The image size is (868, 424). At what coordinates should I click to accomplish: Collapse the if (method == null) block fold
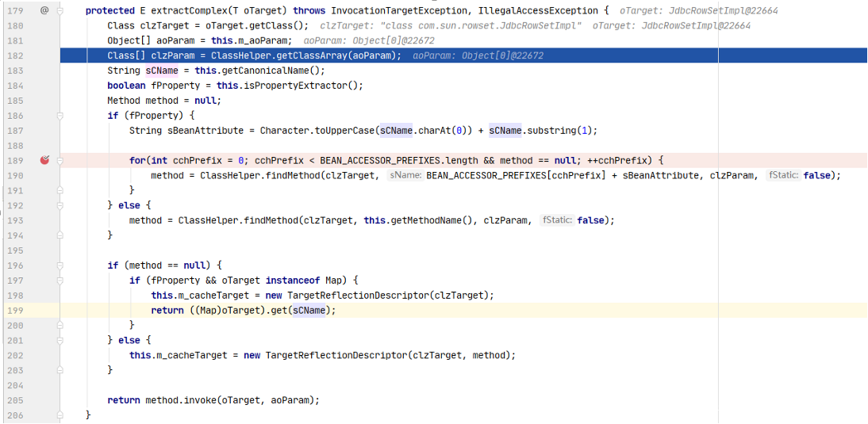[x=60, y=265]
